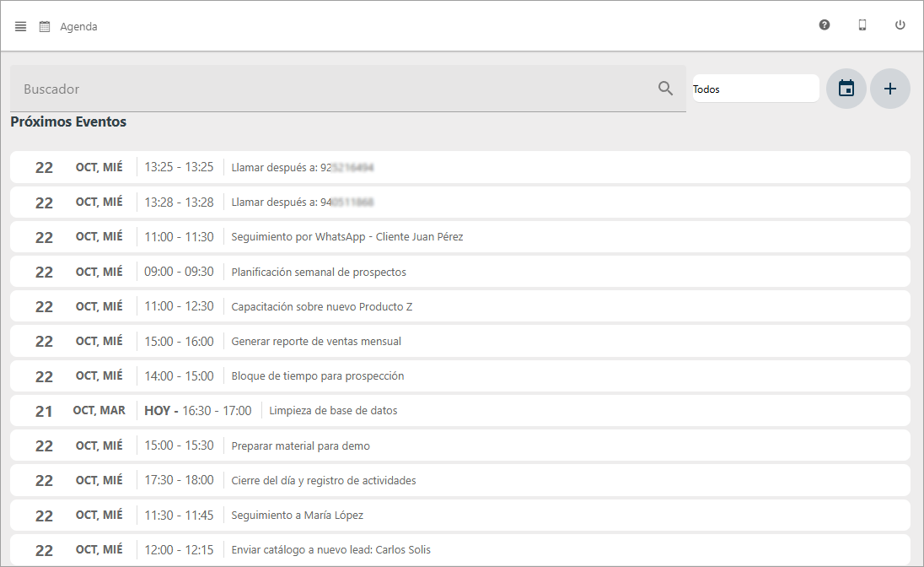
Task: Open Seguimiento por WhatsApp Juan Pérez event
Action: pyautogui.click(x=346, y=237)
